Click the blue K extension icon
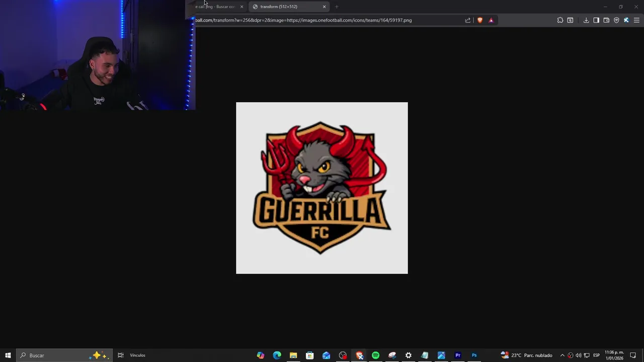The image size is (644, 362). pos(626,20)
